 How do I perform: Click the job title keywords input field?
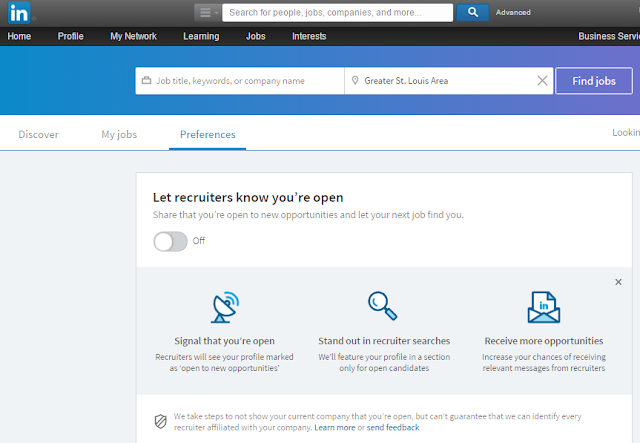pos(240,81)
